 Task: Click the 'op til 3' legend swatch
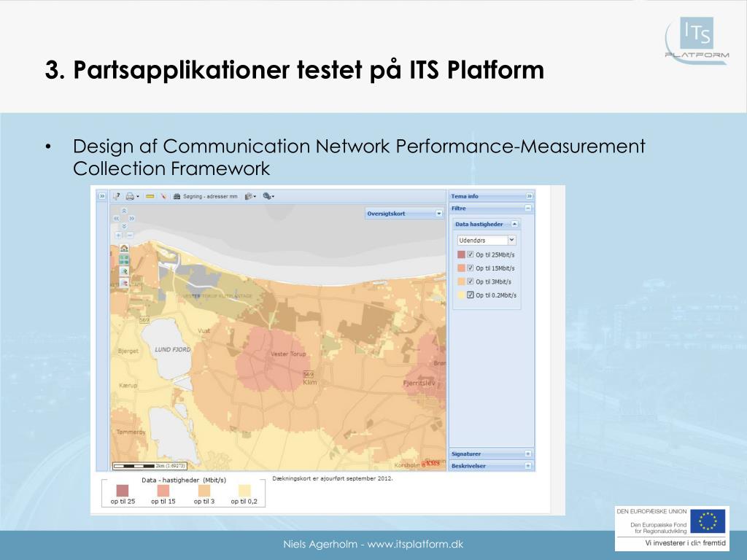(204, 491)
